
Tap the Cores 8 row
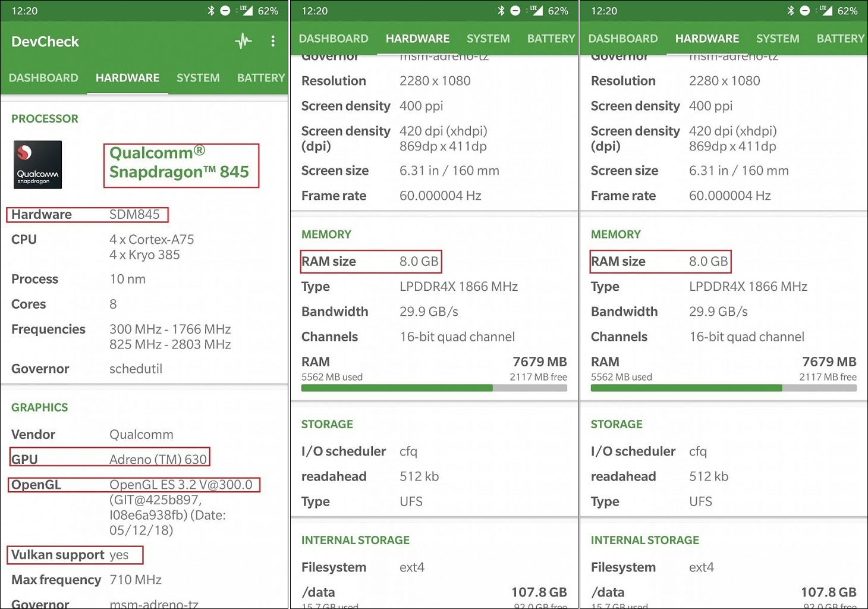pos(64,304)
